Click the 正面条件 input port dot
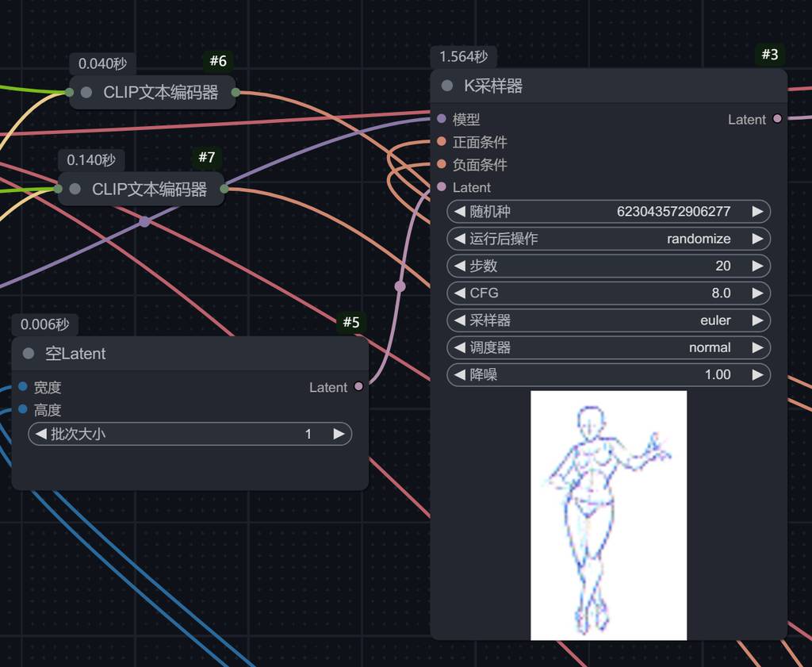Viewport: 812px width, 667px height. click(x=442, y=142)
